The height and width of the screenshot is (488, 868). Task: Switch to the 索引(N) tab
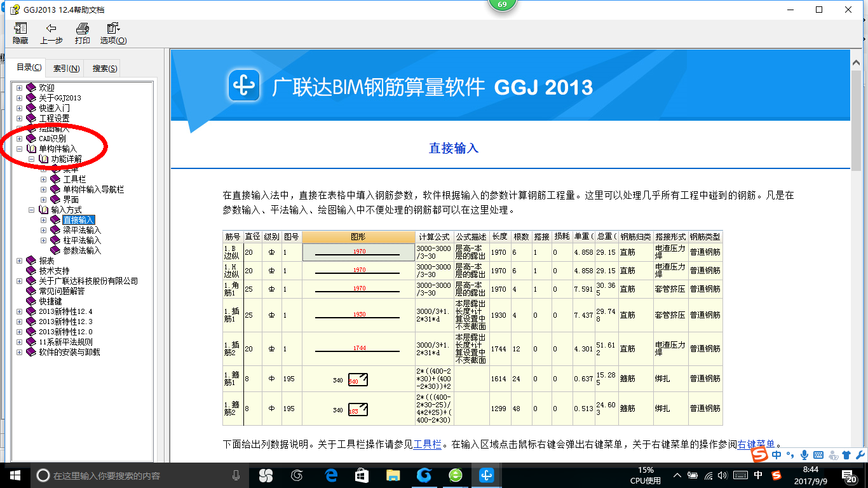tap(66, 69)
